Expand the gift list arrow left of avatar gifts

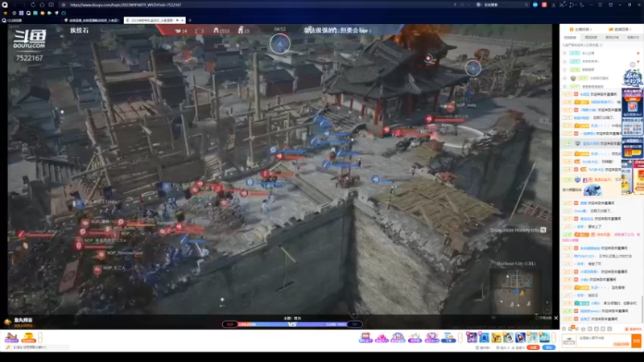[x=460, y=338]
